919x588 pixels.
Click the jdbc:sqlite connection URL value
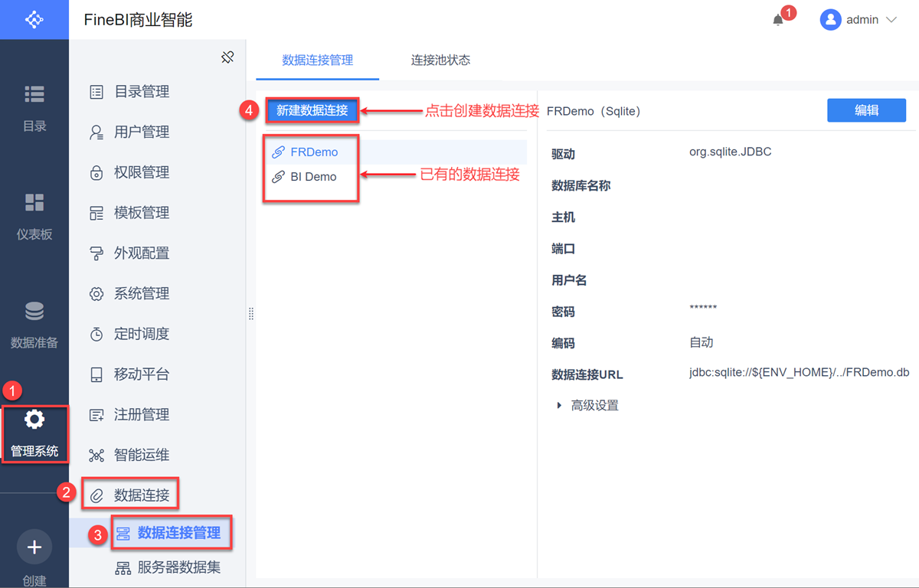tap(799, 373)
